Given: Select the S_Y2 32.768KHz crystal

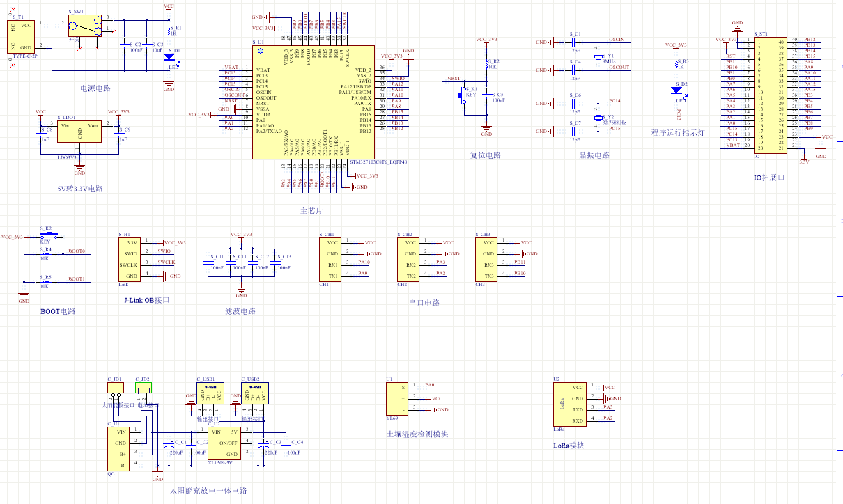Looking at the screenshot, I should coord(597,118).
